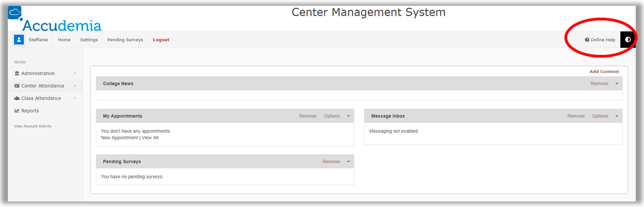Click the blue user profile avatar icon

tap(19, 40)
